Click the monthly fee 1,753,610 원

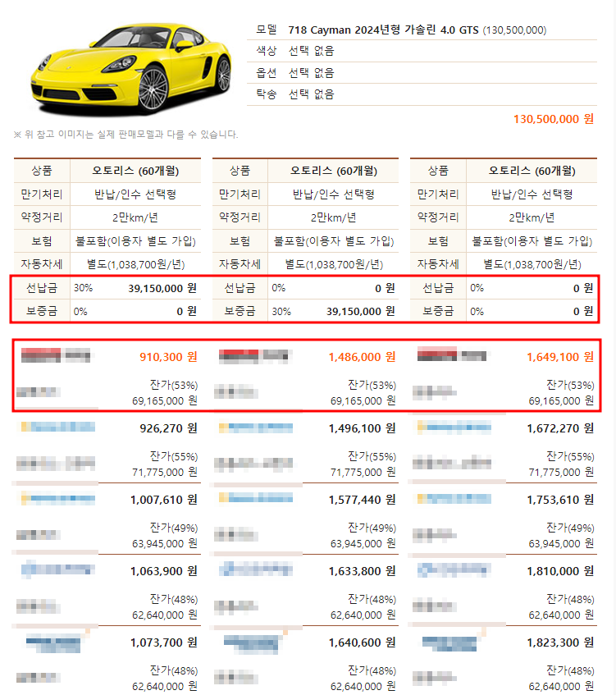[x=560, y=500]
